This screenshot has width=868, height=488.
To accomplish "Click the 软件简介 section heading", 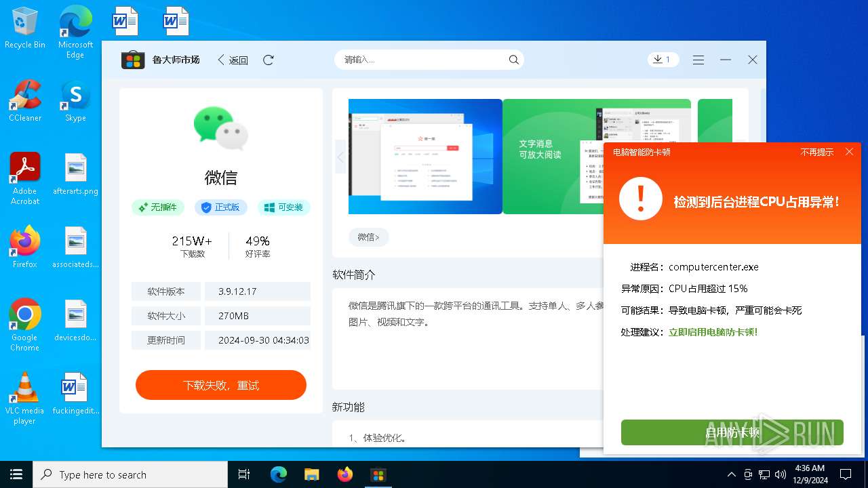I will tap(354, 274).
